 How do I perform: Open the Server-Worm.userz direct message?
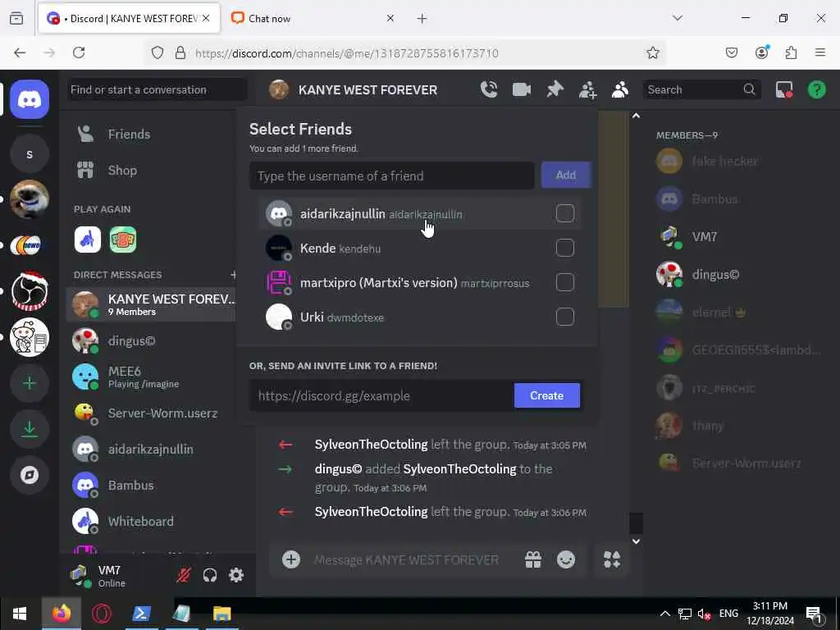click(x=152, y=413)
